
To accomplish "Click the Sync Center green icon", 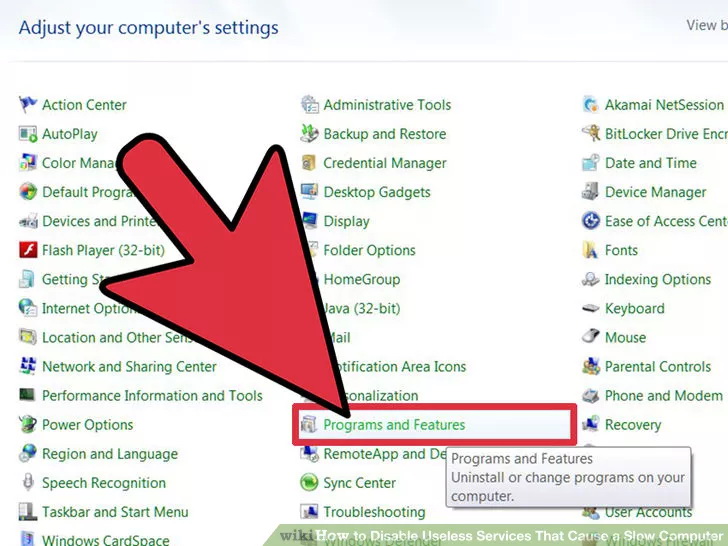I will (309, 482).
